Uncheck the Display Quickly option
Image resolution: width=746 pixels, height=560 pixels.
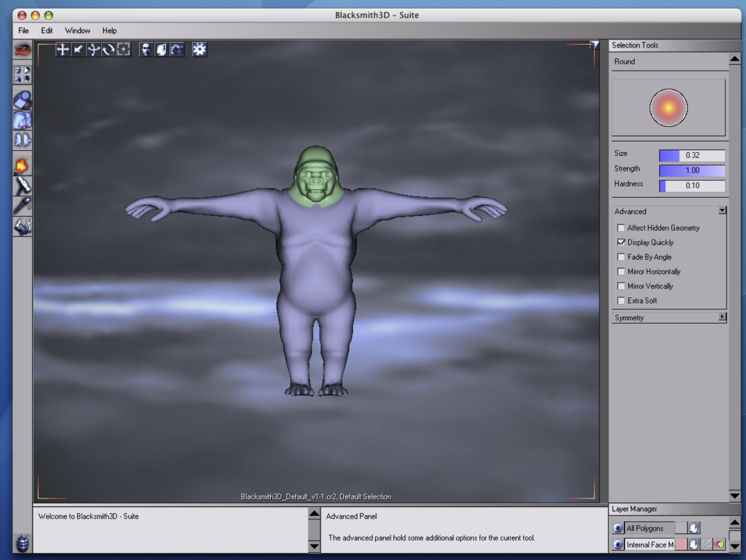click(x=621, y=242)
